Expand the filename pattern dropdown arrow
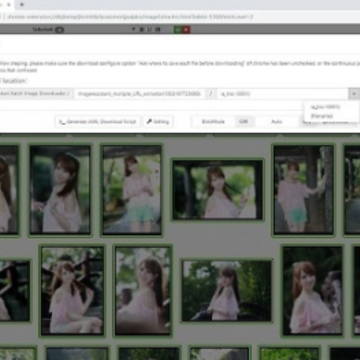This screenshot has height=360, width=360. pos(354,94)
